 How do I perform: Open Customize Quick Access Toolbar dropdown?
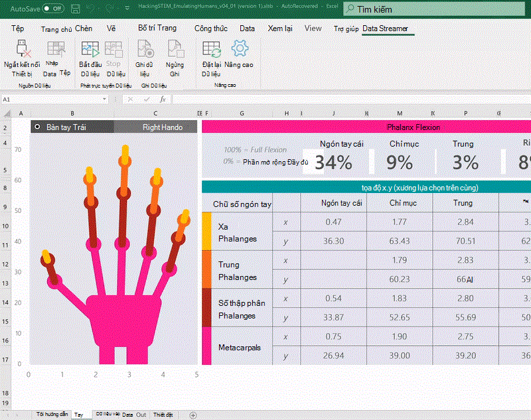(127, 8)
